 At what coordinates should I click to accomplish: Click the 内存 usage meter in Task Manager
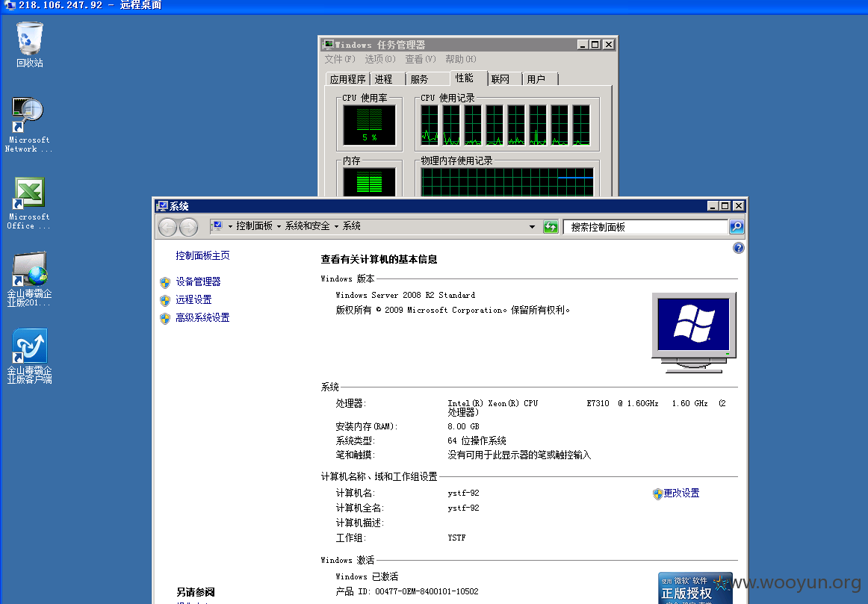pos(369,182)
